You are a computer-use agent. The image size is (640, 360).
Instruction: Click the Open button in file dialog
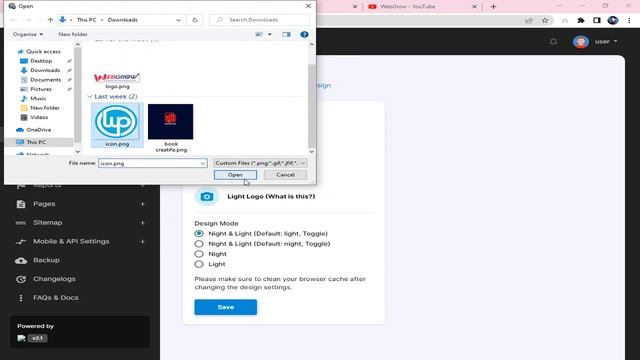point(235,175)
